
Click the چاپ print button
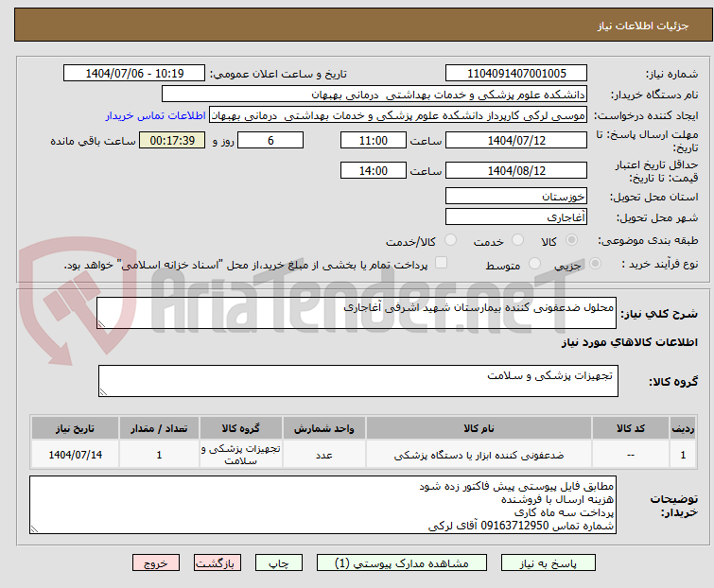tap(279, 563)
